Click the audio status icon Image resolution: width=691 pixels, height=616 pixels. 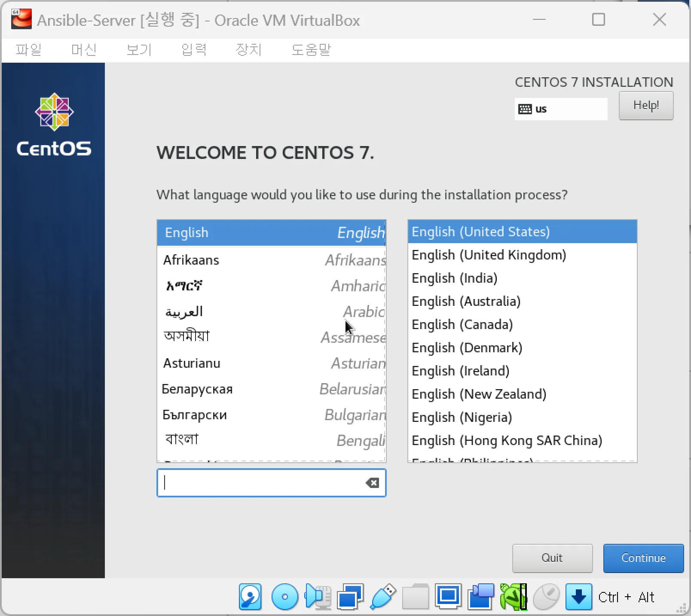point(318,597)
